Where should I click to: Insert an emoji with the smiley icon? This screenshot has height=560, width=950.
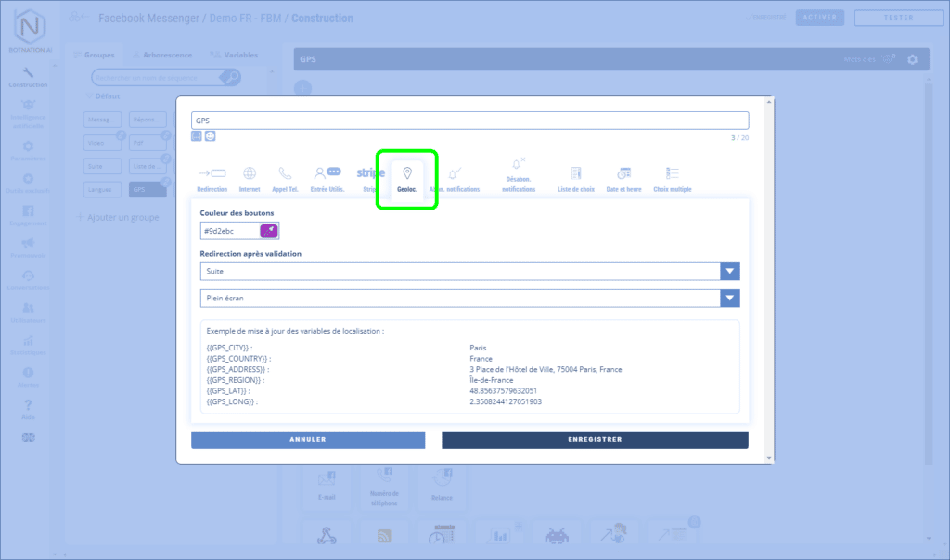point(211,136)
